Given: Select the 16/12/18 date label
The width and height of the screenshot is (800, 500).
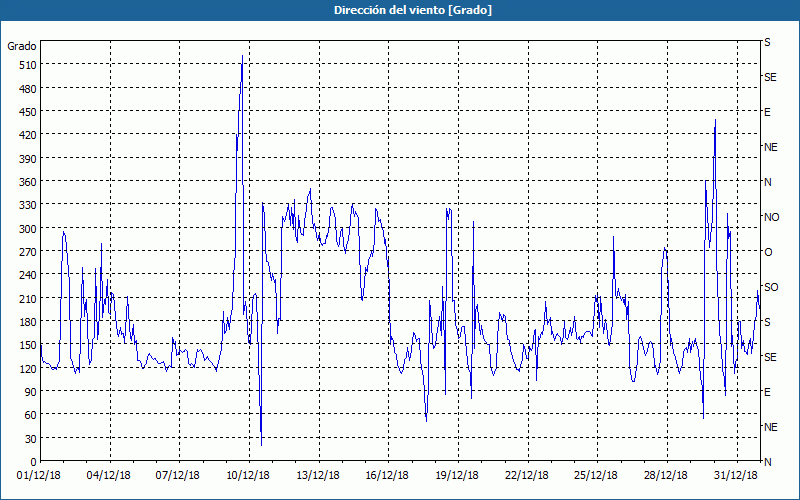Looking at the screenshot, I should pyautogui.click(x=387, y=476).
